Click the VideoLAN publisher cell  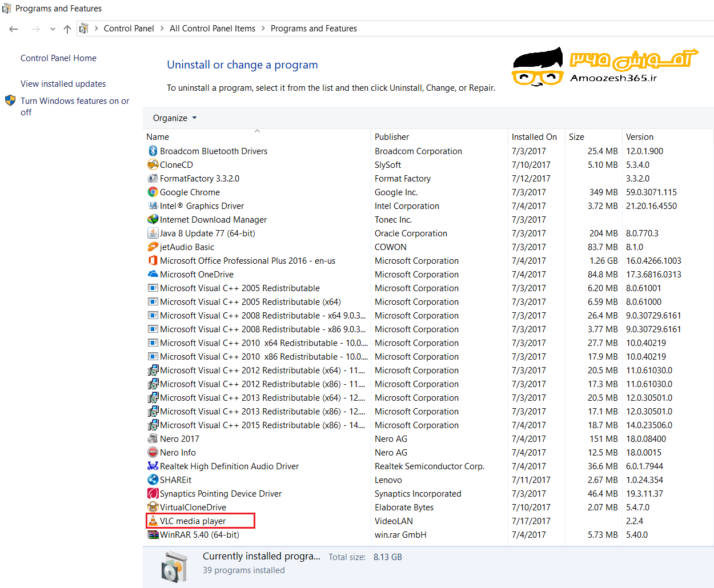tap(394, 521)
